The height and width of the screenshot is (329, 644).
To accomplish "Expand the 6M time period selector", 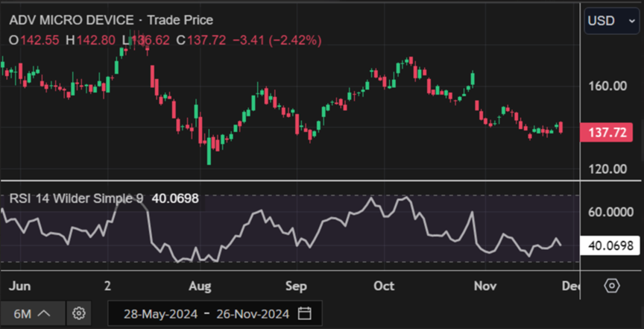I will (x=33, y=313).
